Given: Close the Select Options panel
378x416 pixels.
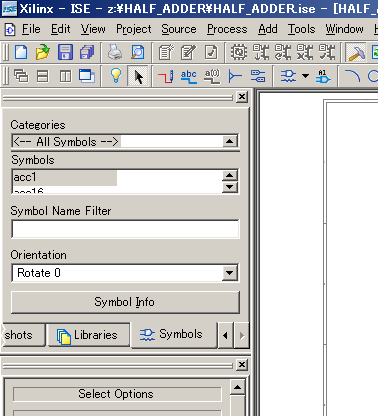Looking at the screenshot, I should (x=242, y=365).
